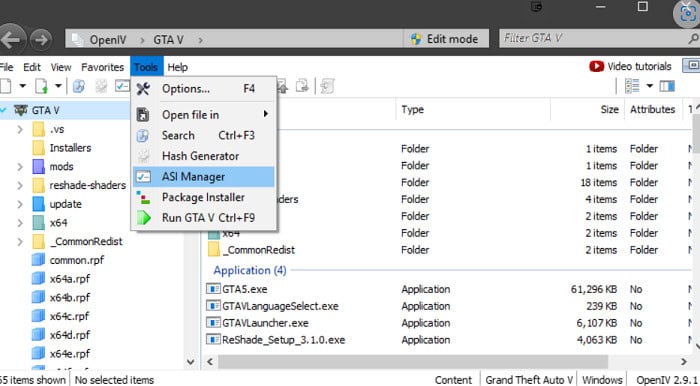Click the GTA V breadcrumb segment
The height and width of the screenshot is (386, 700).
point(168,40)
